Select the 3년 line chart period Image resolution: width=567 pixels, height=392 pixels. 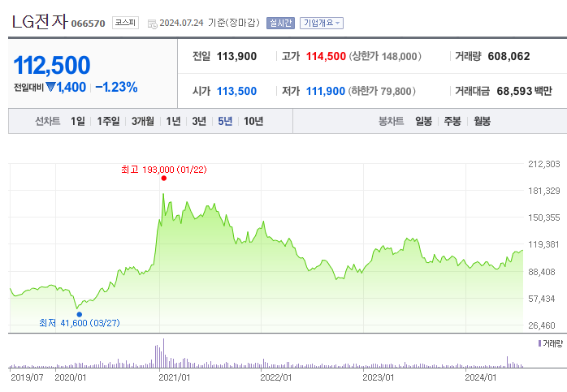click(x=199, y=121)
